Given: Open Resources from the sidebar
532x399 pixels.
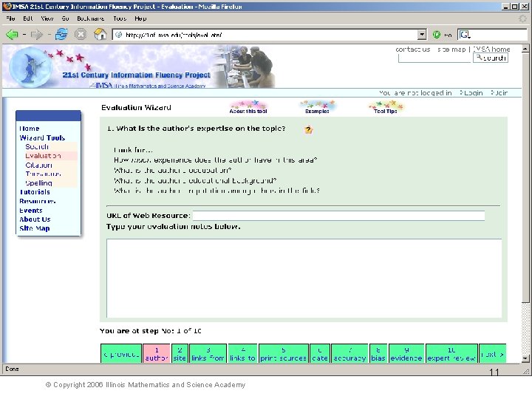Looking at the screenshot, I should pyautogui.click(x=38, y=201).
